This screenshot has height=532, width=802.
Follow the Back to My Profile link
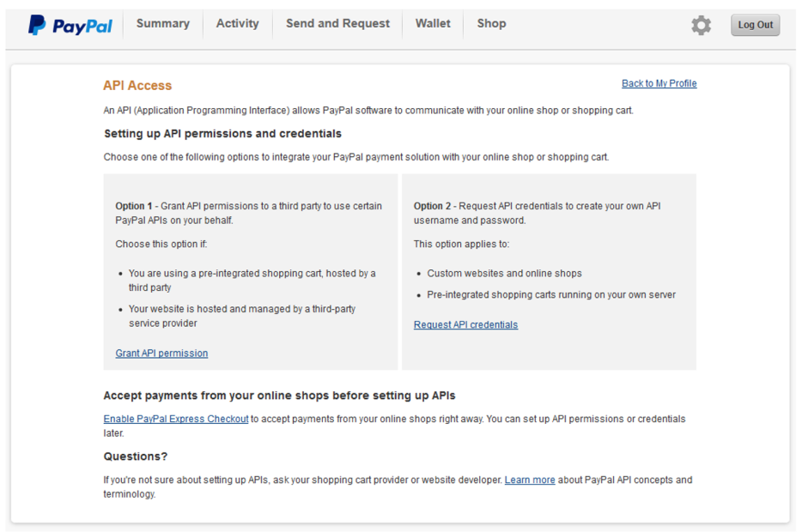point(659,83)
